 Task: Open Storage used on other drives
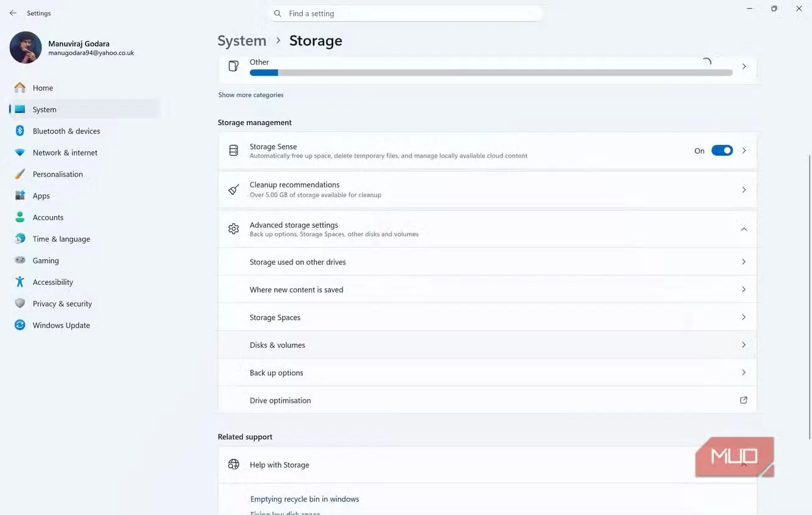click(487, 262)
